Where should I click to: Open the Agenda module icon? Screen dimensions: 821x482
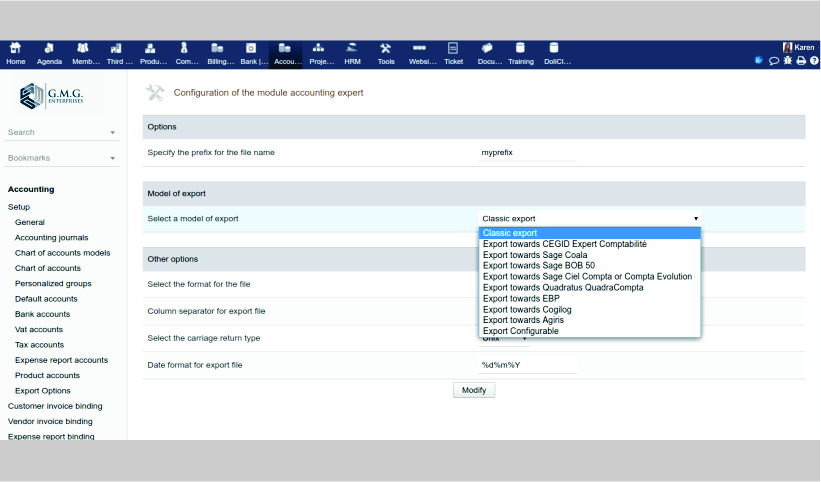49,53
